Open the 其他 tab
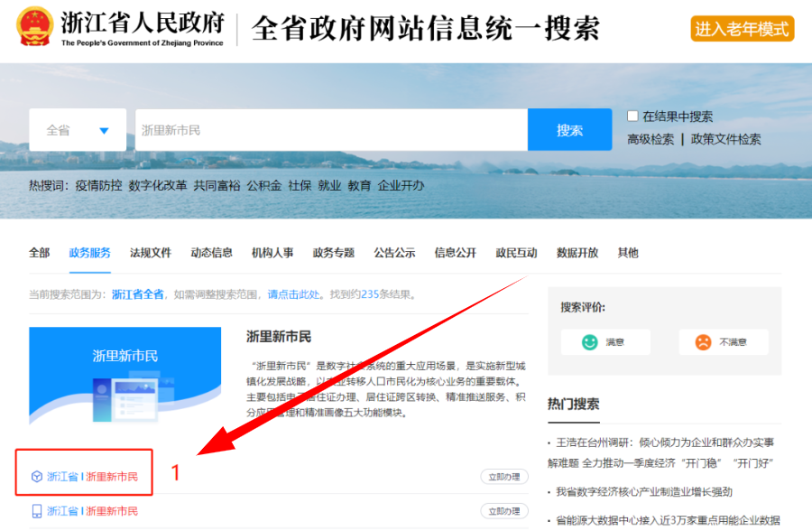Image resolution: width=812 pixels, height=531 pixels. pos(628,253)
